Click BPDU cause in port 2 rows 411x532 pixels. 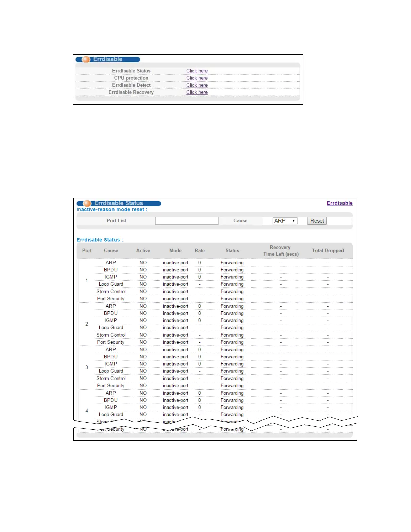[x=111, y=313]
